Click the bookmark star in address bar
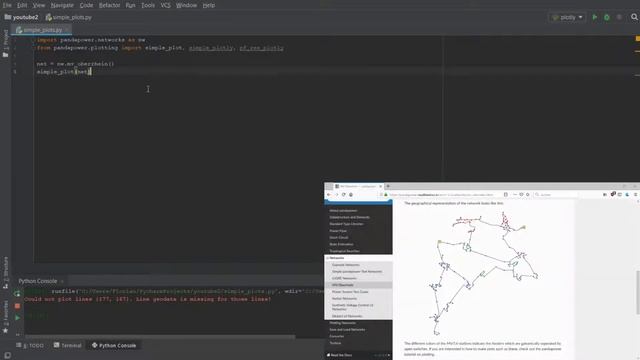The height and width of the screenshot is (360, 640). coord(528,195)
